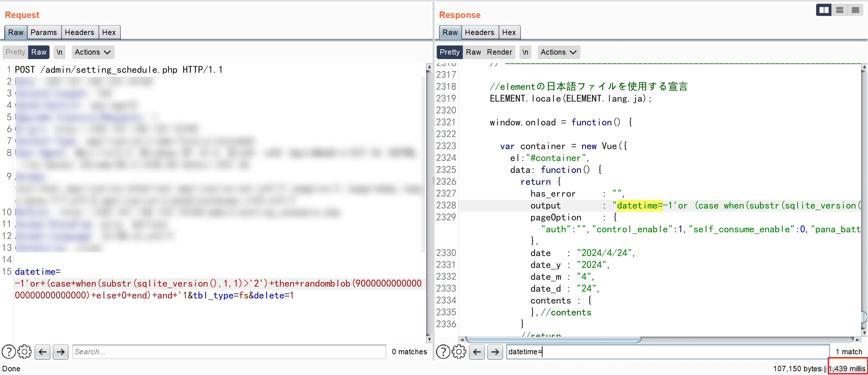
Task: Switch to combined single-pane layout
Action: tap(855, 10)
